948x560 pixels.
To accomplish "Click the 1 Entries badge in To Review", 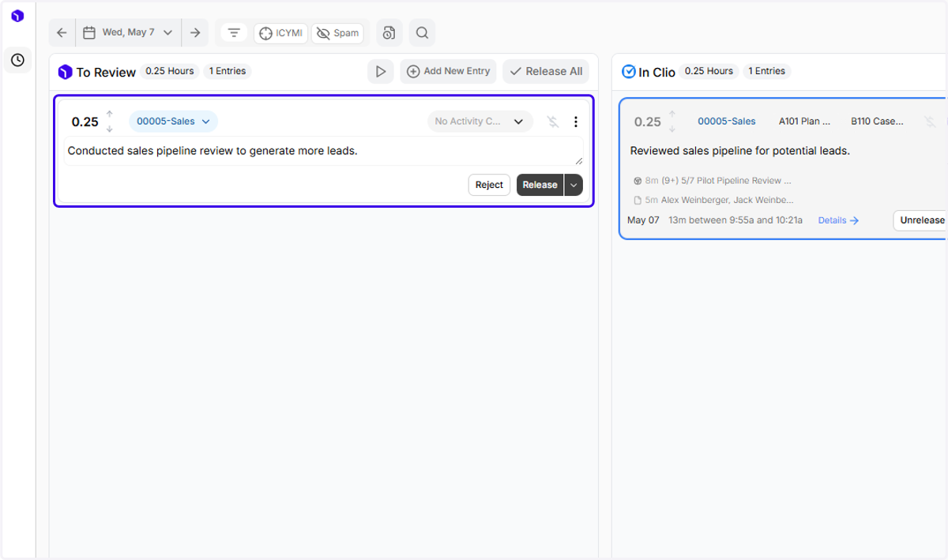I will (228, 71).
